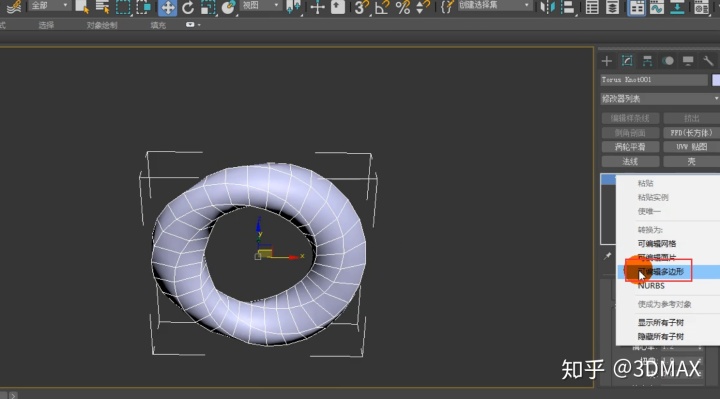Open the Layer Explorer icon
This screenshot has width=720, height=399.
click(612, 7)
